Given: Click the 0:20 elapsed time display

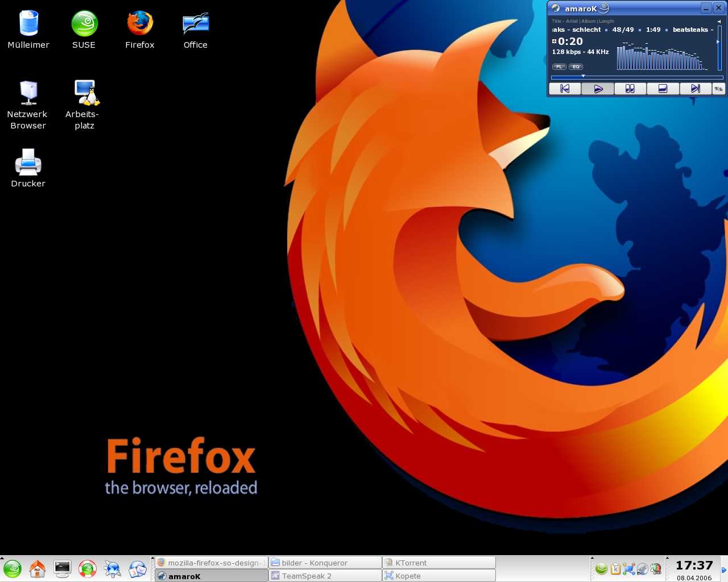Looking at the screenshot, I should click(570, 41).
